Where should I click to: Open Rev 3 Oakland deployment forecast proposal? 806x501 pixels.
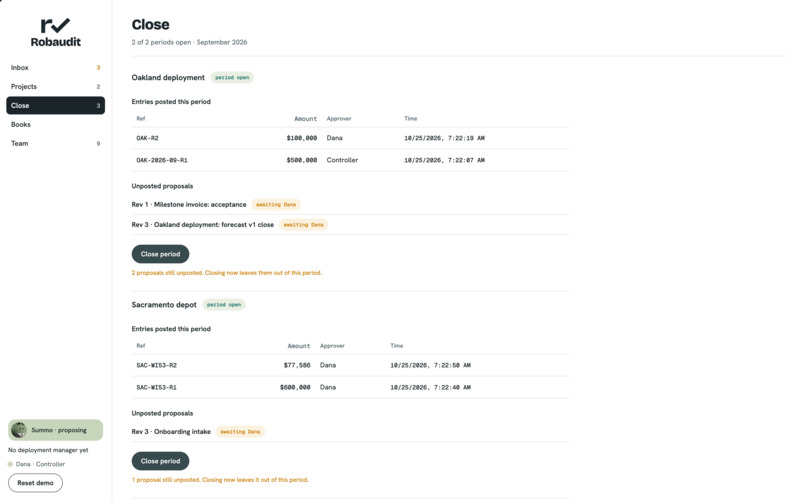pyautogui.click(x=203, y=225)
